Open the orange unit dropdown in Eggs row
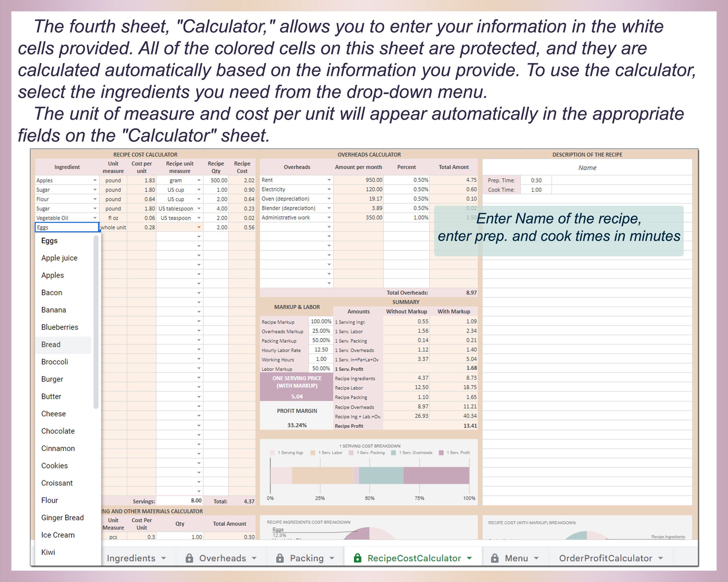 point(199,227)
